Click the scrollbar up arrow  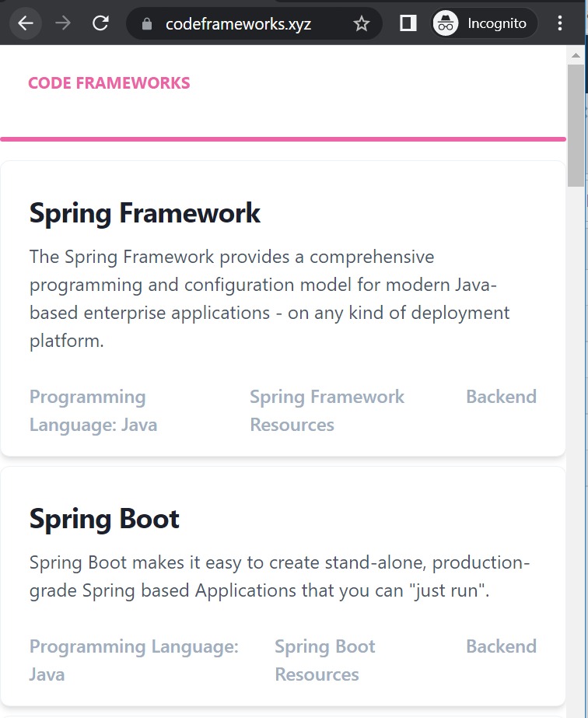pyautogui.click(x=576, y=55)
